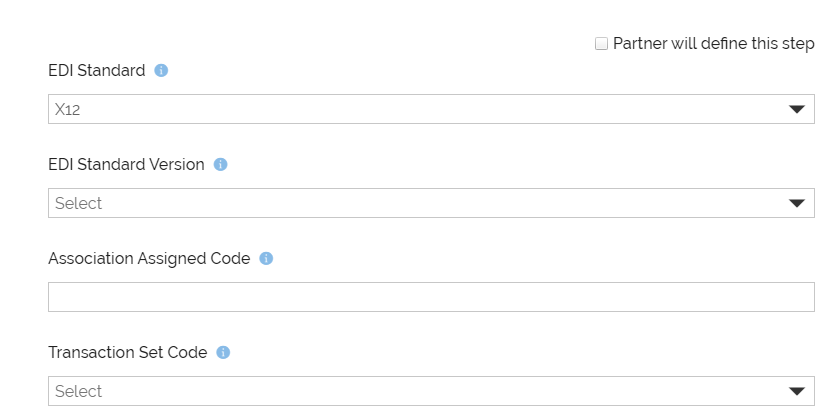The width and height of the screenshot is (827, 407).
Task: Expand Transaction Set Code using its arrow
Action: (x=796, y=392)
